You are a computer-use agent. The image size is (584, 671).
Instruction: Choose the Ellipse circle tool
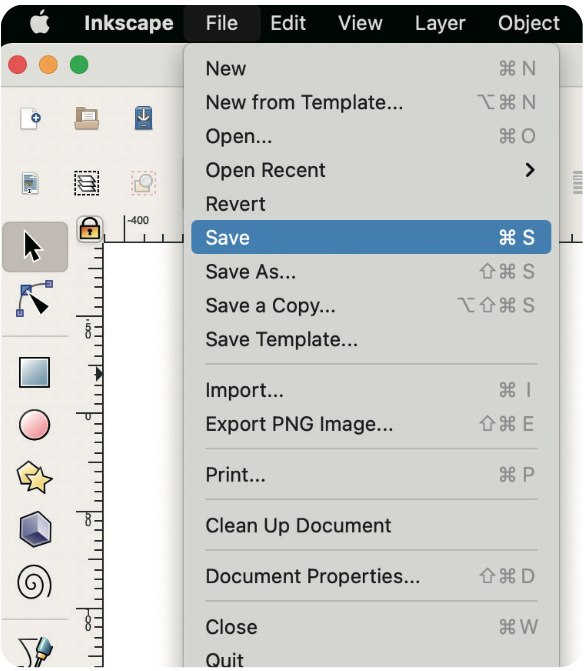click(x=34, y=425)
